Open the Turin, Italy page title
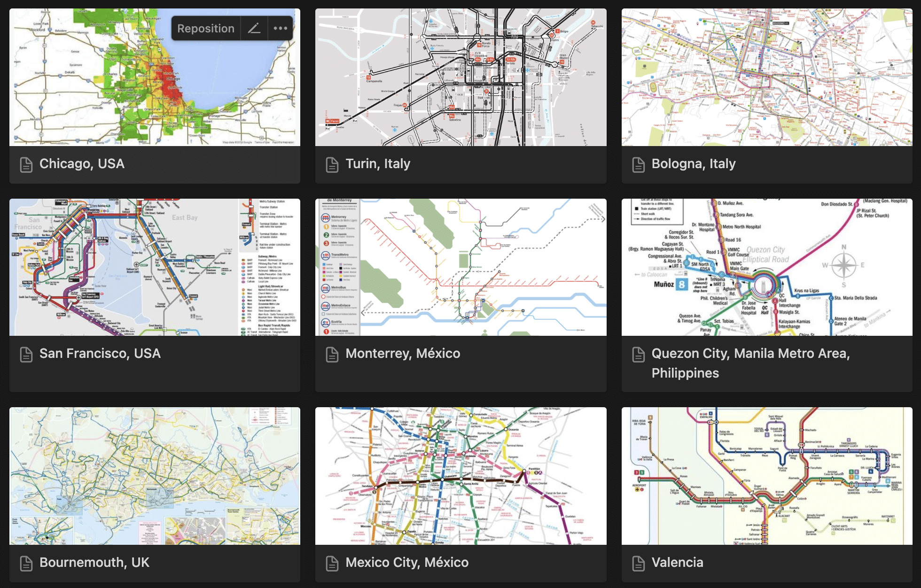 pos(378,164)
